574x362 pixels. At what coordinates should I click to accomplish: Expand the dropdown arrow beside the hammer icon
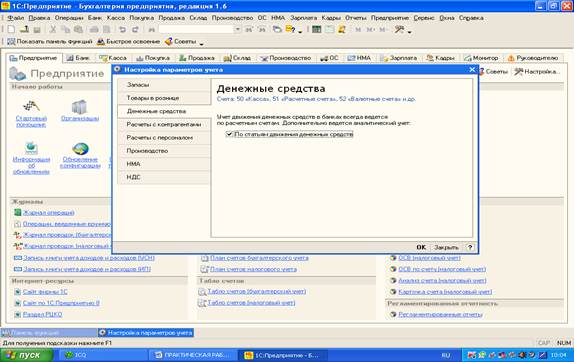[x=409, y=31]
